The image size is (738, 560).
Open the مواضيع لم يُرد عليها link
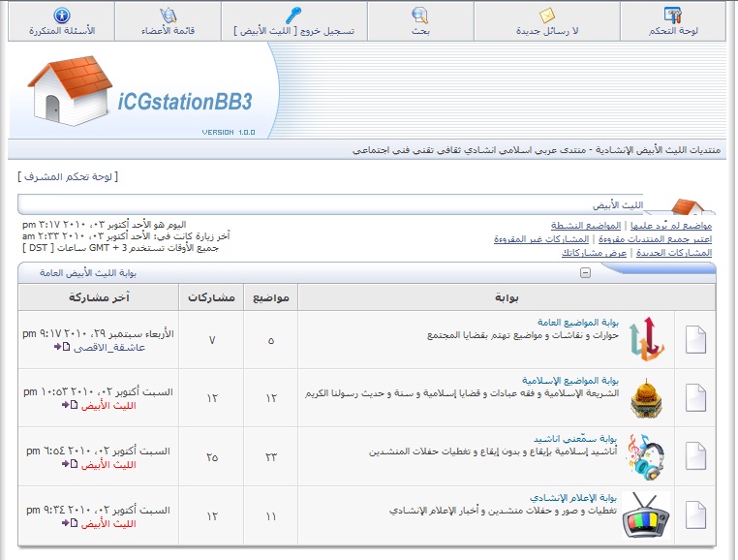click(672, 225)
